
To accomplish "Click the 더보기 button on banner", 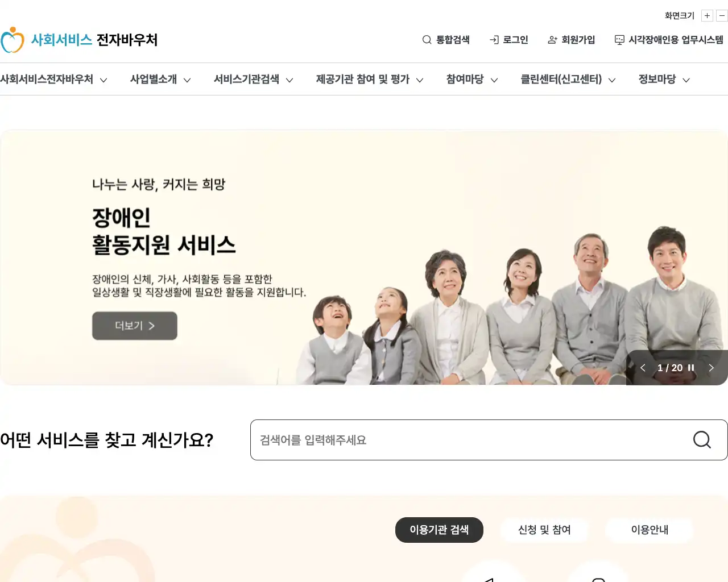I will tap(135, 326).
